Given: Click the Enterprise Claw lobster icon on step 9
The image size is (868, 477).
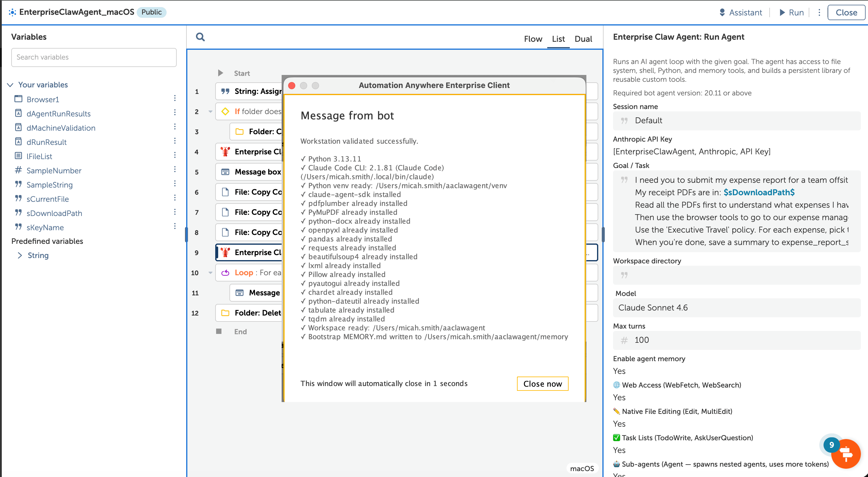Looking at the screenshot, I should pos(225,252).
